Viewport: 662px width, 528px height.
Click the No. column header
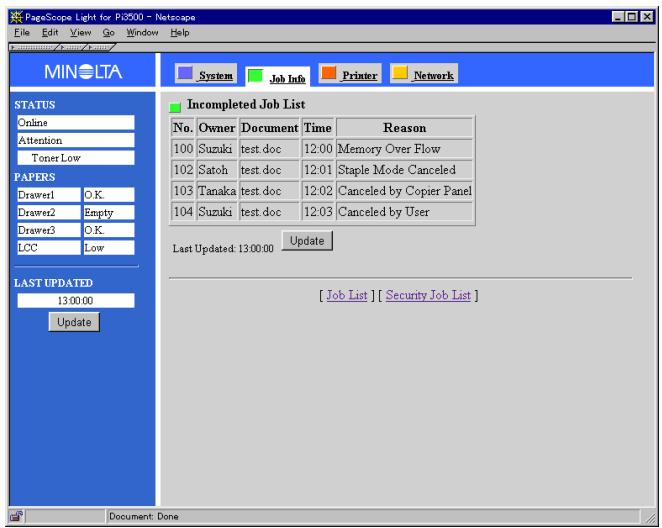183,128
